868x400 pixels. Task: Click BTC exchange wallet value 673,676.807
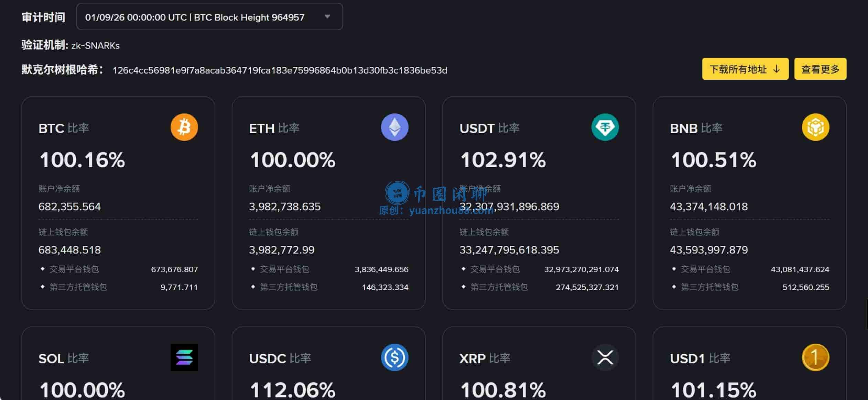(174, 269)
